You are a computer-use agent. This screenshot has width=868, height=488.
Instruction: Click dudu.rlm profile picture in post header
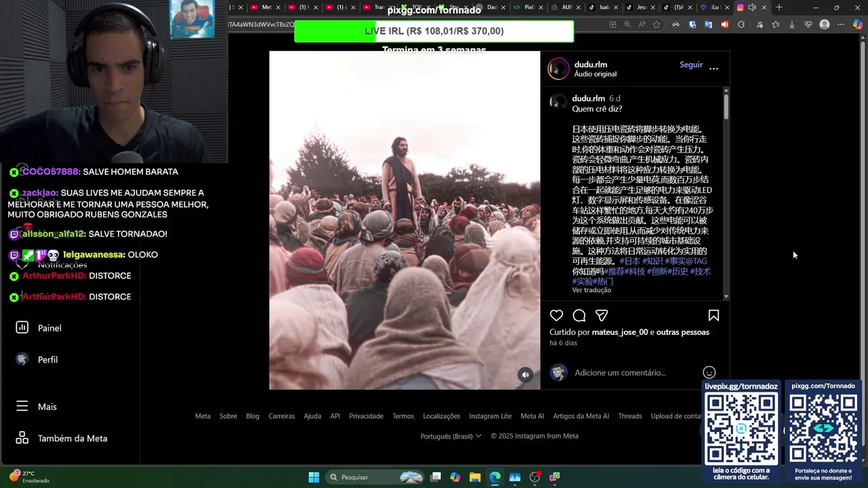[x=559, y=68]
